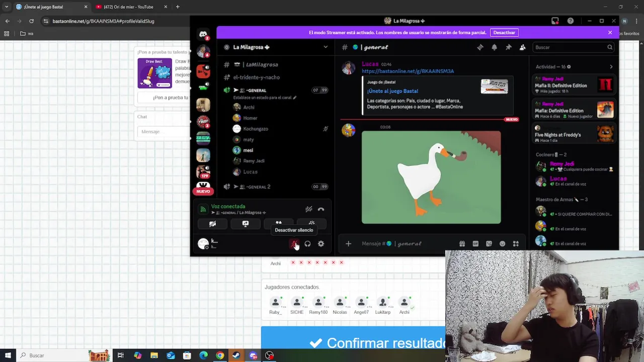Open the emoji picker

point(502,244)
